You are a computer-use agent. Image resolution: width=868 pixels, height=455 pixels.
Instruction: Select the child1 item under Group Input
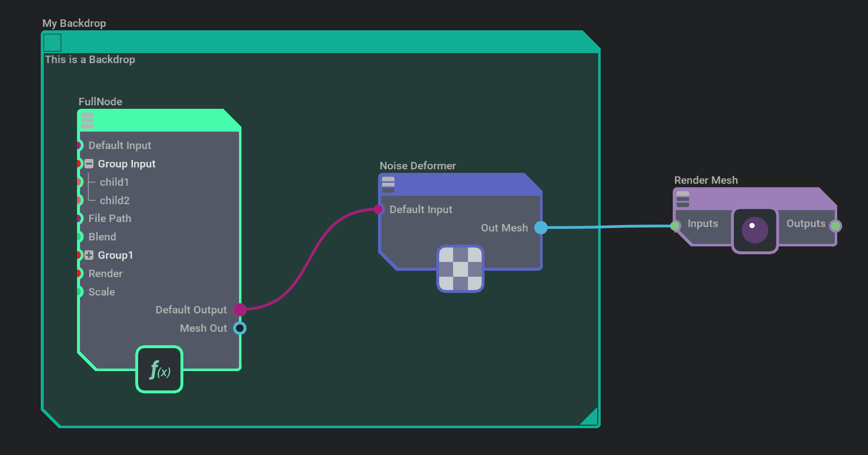click(114, 182)
